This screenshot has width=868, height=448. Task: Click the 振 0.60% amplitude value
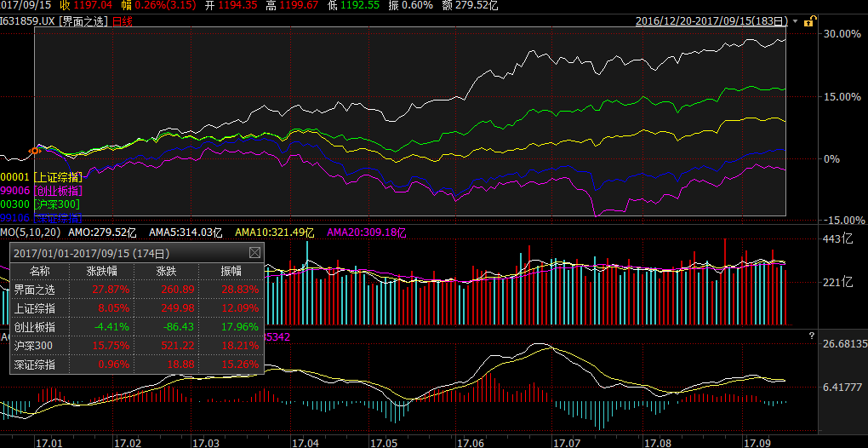411,6
